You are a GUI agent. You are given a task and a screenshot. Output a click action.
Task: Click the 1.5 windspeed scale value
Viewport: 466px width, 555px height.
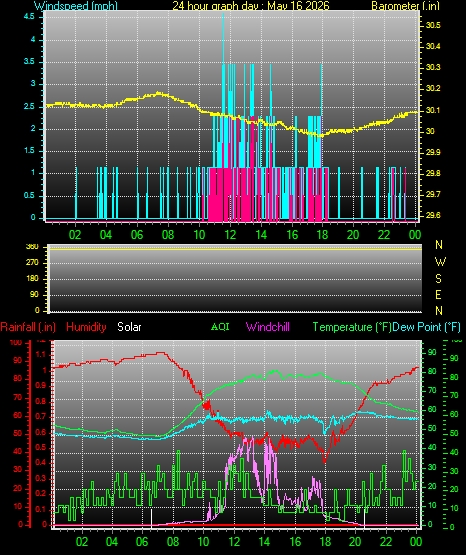click(30, 150)
